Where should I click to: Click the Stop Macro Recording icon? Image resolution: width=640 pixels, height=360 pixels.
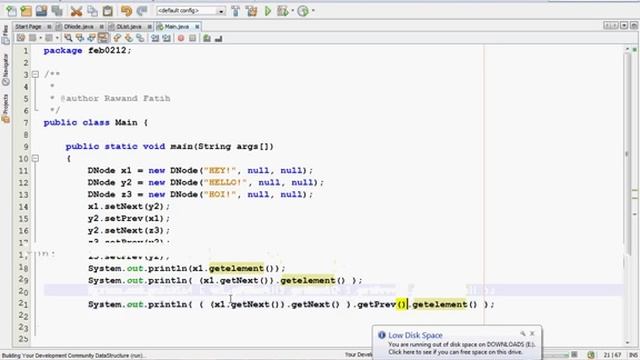(x=192, y=38)
